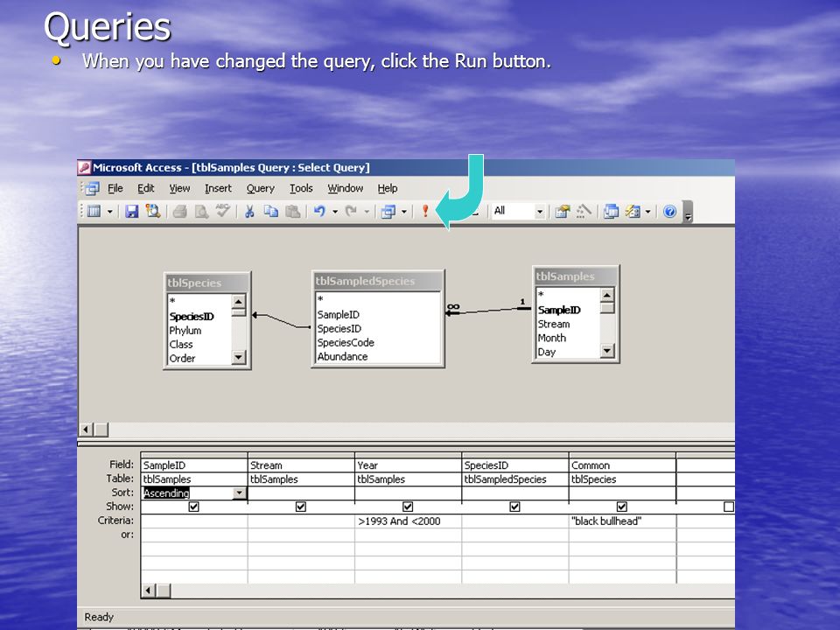This screenshot has height=630, width=840.
Task: Select SpeciesCode in tblSampledSpecies list
Action: (x=346, y=342)
